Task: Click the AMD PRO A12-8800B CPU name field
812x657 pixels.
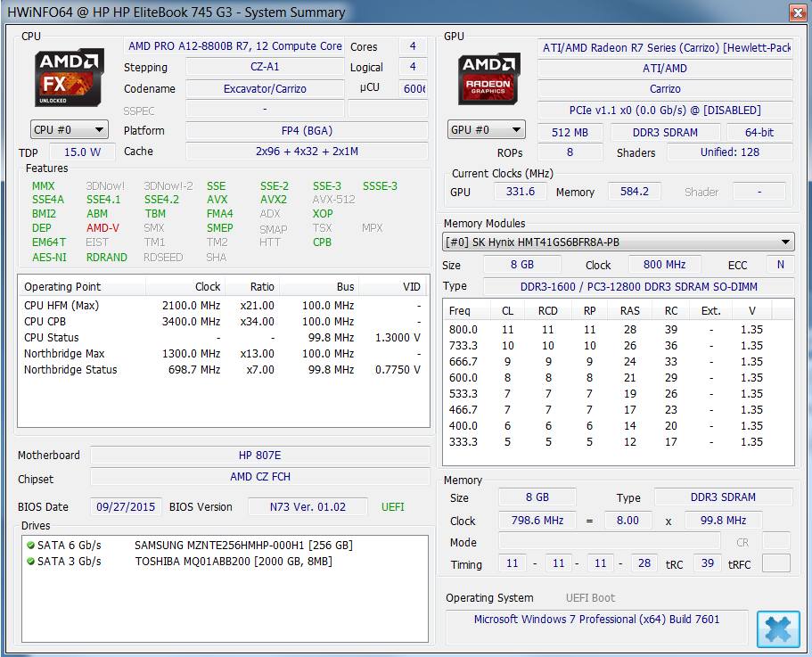Action: click(234, 46)
